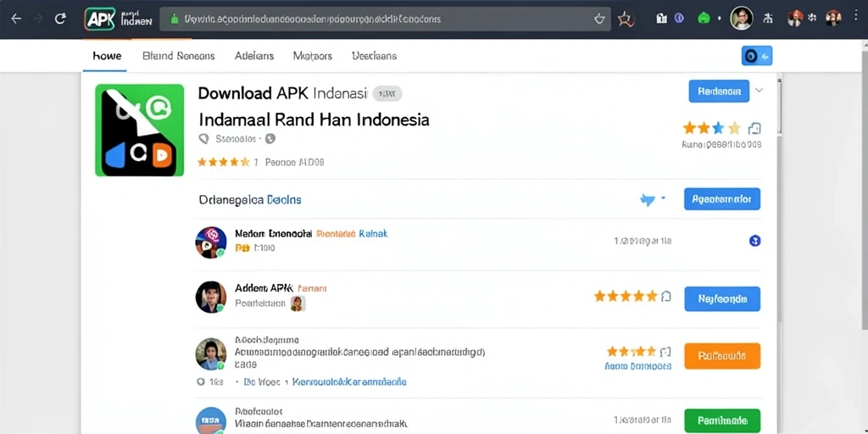Click the green padlock in the address bar

click(x=175, y=19)
